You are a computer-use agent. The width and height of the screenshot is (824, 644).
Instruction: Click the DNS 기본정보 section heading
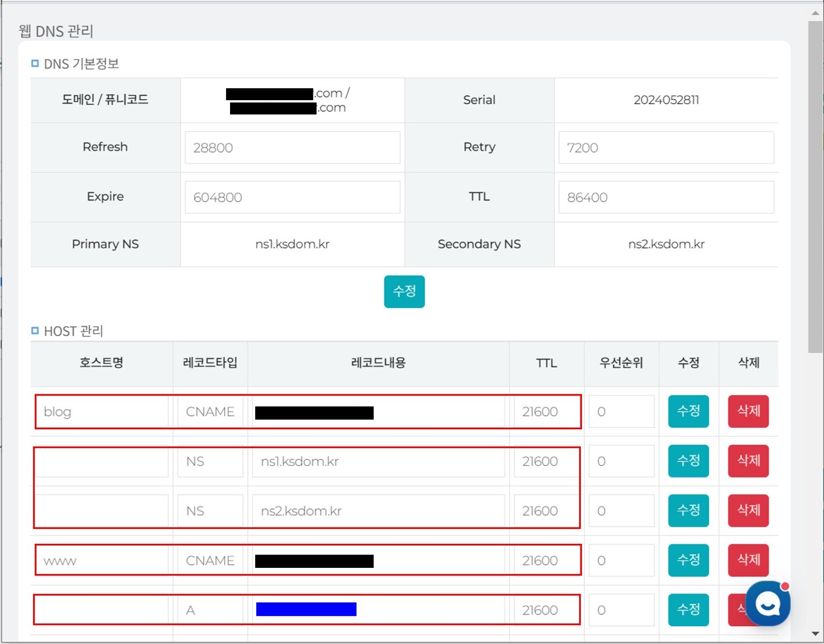[x=81, y=64]
